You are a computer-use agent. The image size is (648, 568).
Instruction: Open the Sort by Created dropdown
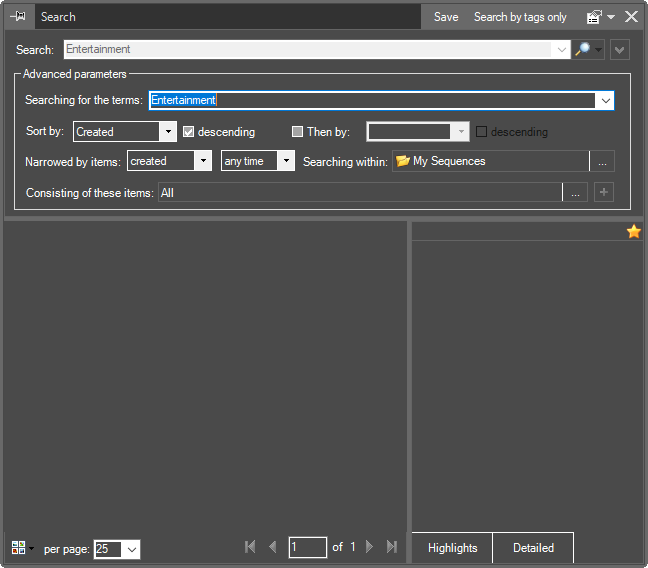[x=168, y=132]
